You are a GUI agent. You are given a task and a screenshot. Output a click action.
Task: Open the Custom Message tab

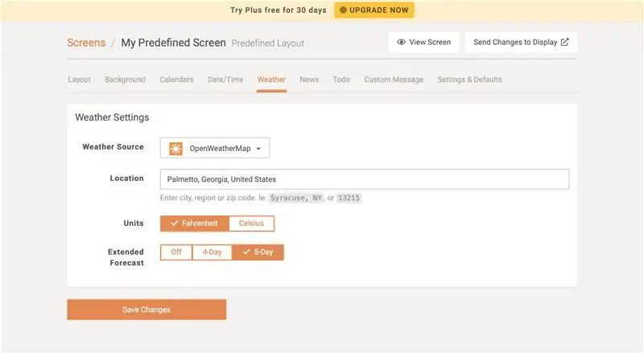tap(394, 80)
